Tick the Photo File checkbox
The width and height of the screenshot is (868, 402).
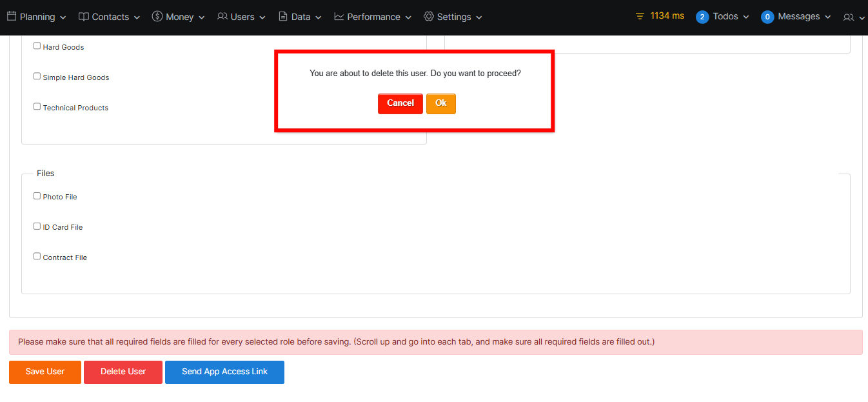coord(37,196)
